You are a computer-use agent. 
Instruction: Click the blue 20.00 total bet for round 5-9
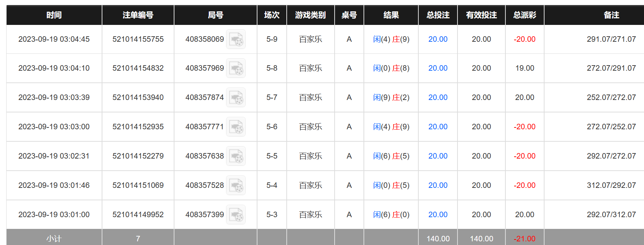tap(438, 39)
